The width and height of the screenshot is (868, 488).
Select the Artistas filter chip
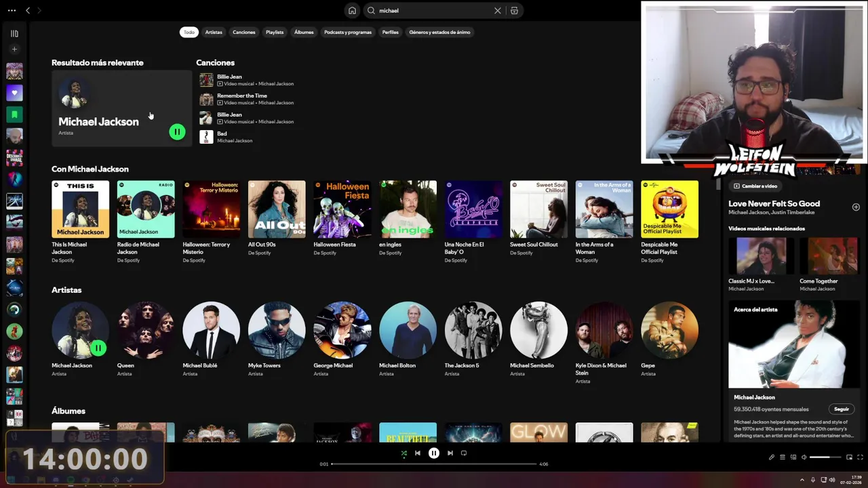[214, 32]
